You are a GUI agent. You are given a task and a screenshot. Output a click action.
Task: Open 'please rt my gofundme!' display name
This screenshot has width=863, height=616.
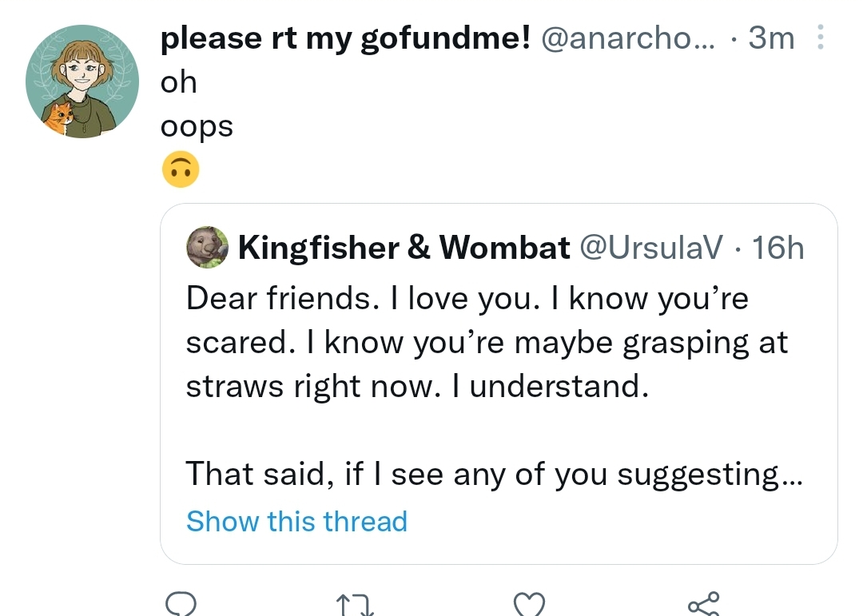click(346, 38)
